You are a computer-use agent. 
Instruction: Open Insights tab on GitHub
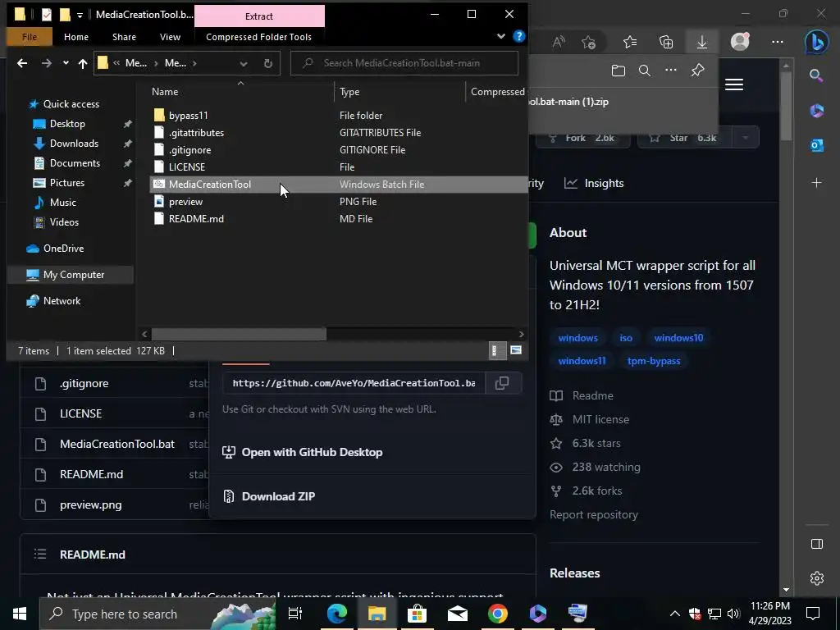point(594,183)
